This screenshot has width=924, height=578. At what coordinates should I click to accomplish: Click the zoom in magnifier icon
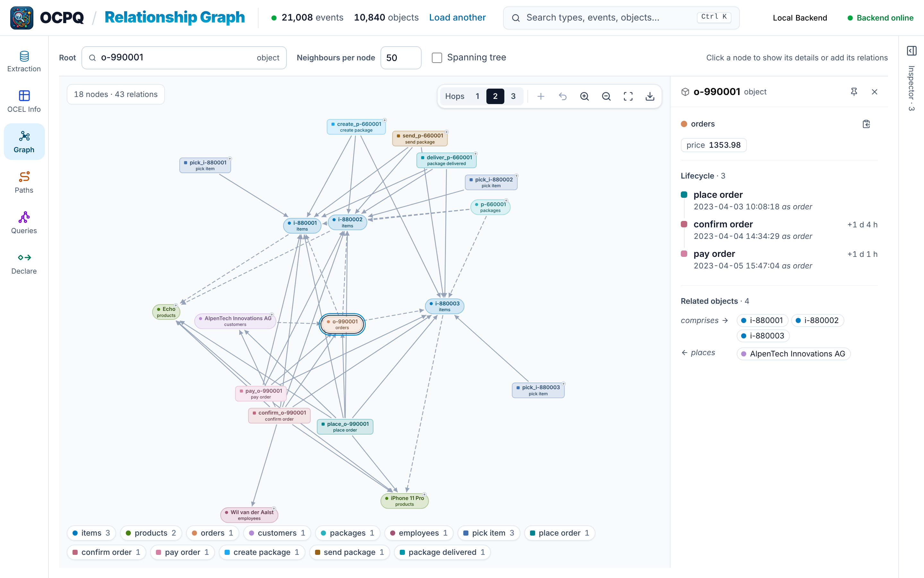(x=584, y=96)
